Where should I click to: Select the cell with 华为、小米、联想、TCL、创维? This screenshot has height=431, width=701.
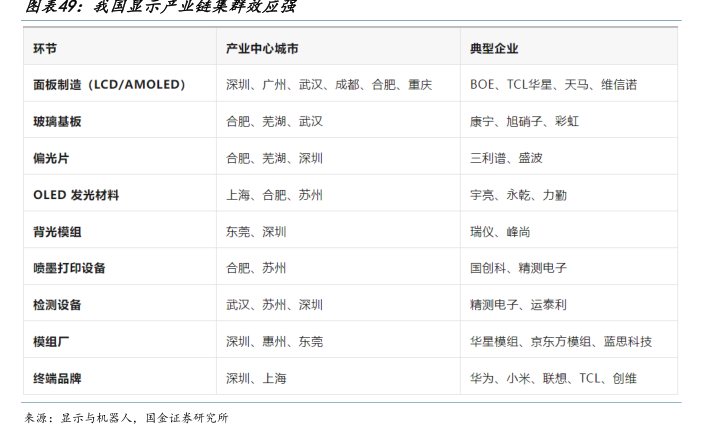click(553, 378)
